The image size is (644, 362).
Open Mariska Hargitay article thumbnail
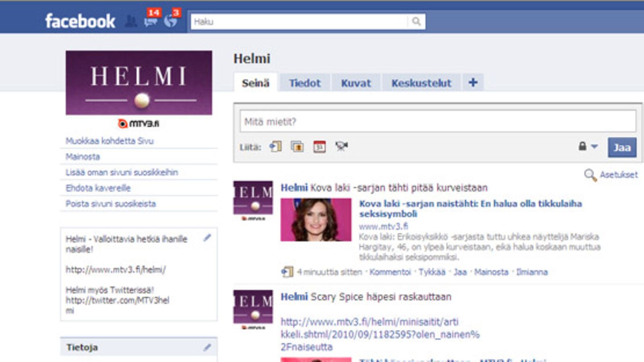[316, 220]
